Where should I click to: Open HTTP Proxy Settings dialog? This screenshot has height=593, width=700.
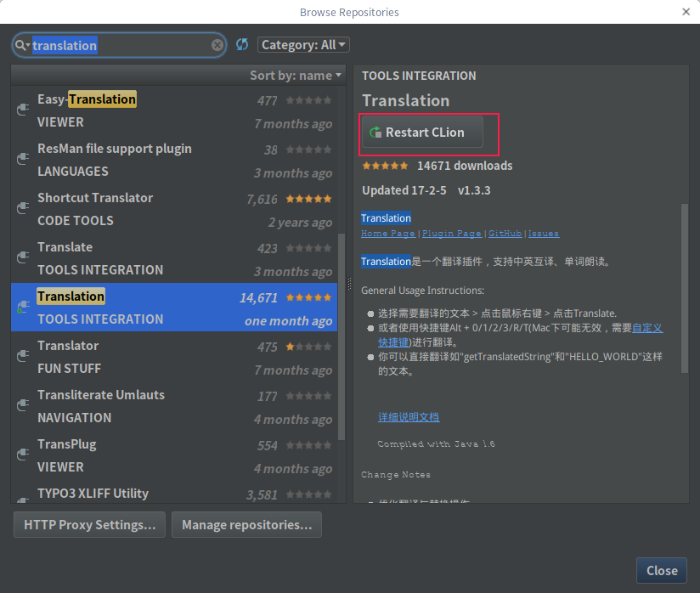pyautogui.click(x=89, y=525)
